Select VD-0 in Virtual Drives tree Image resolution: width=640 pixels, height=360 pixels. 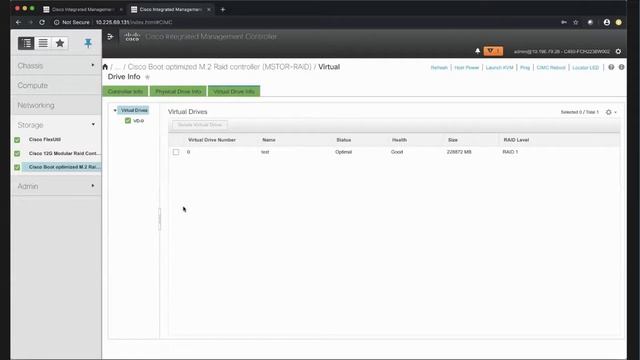138,121
